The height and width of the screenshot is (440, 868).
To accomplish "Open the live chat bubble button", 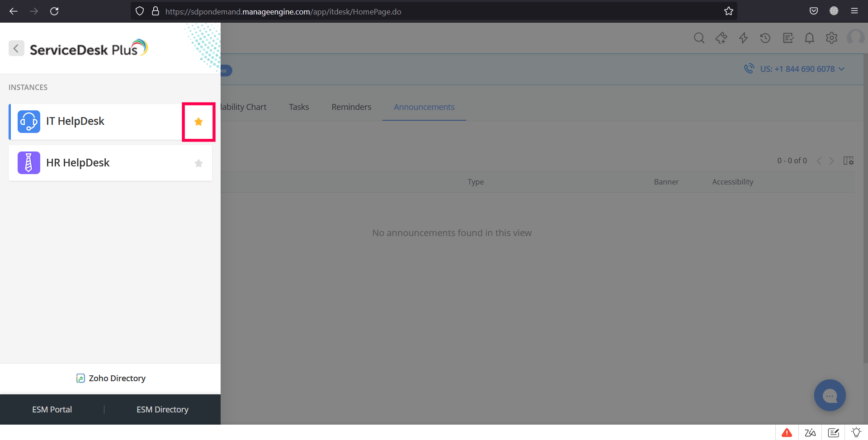I will [830, 395].
